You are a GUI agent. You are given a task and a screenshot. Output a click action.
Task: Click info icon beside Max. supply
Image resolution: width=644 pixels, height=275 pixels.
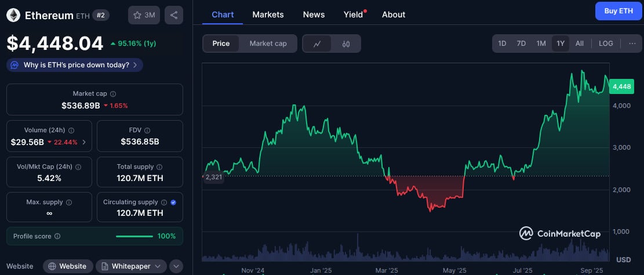click(x=69, y=202)
